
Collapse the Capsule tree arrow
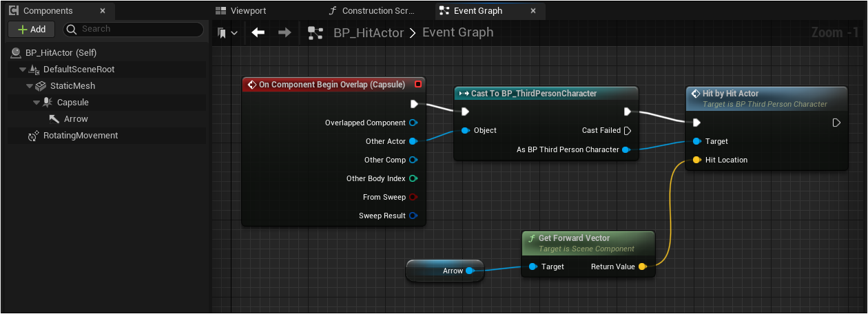(37, 103)
